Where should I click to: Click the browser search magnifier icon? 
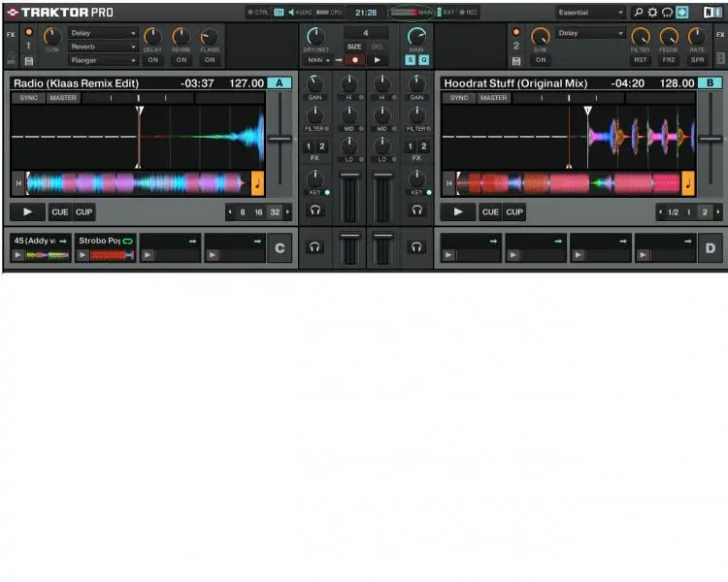[638, 13]
